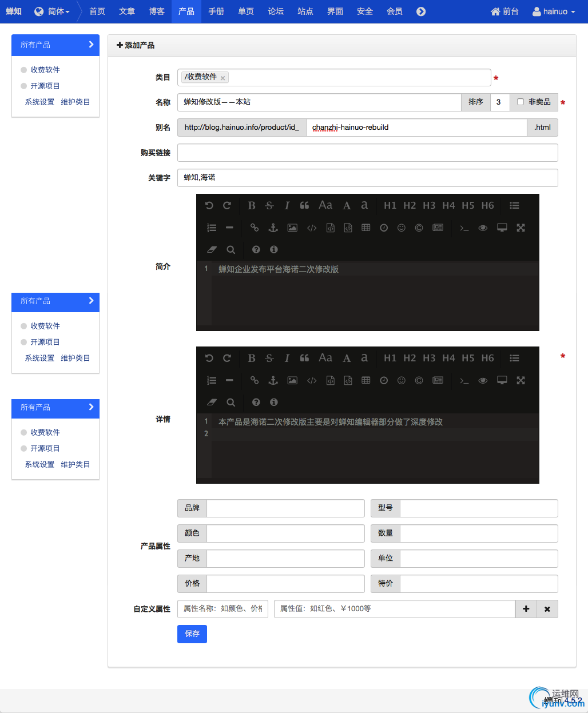Screen dimensions: 588x713
Task: Insert block quote in the 简介 editor
Action: tap(304, 205)
